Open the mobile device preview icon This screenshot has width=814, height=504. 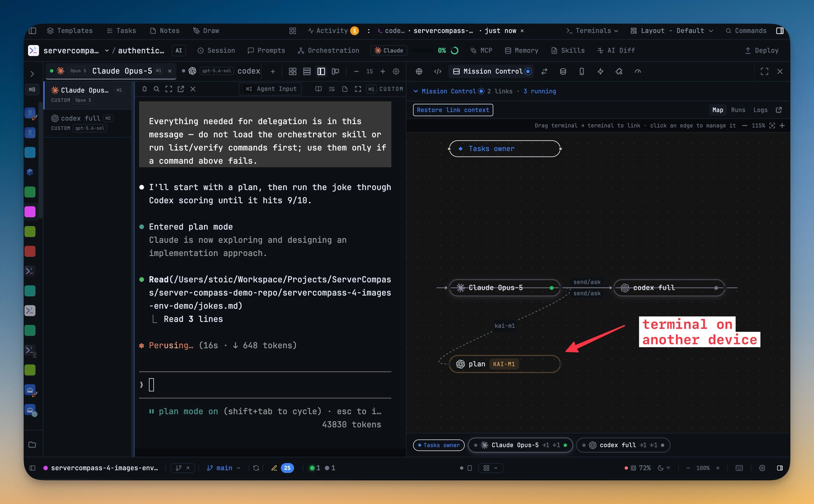click(x=582, y=71)
